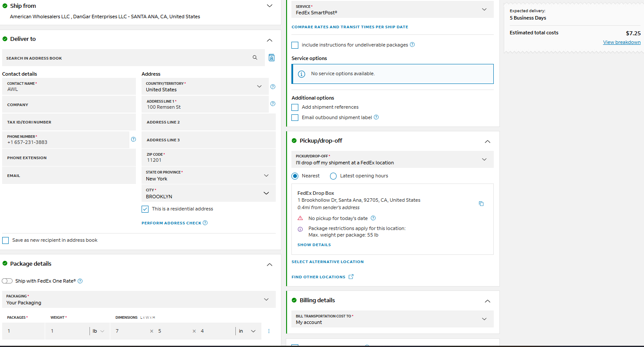The image size is (644, 347).
Task: Open the Country/Territory dropdown
Action: click(x=205, y=87)
